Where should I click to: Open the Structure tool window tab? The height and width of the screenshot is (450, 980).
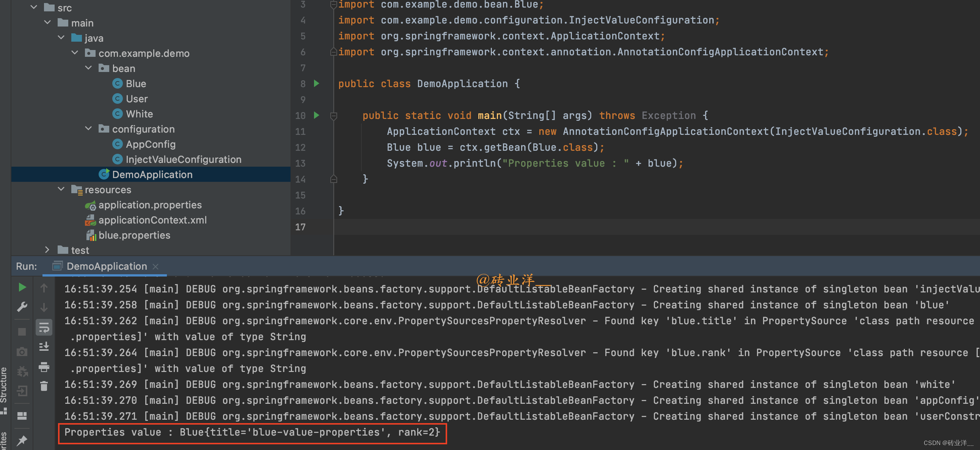click(4, 386)
